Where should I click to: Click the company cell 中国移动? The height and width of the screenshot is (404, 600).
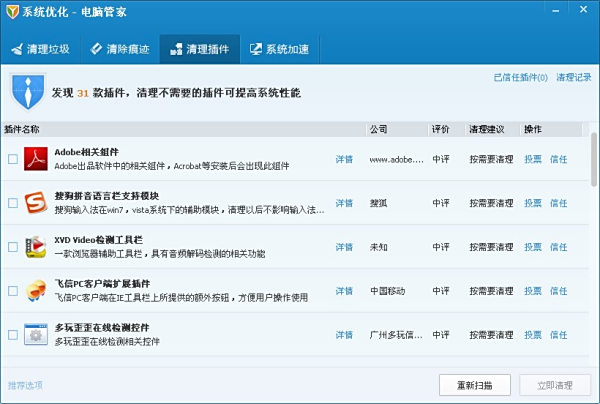388,291
